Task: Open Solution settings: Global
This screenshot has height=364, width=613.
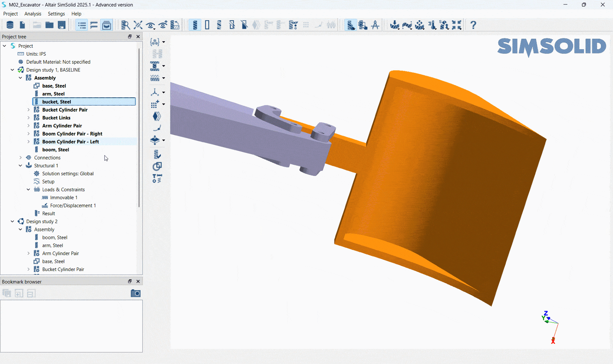Action: pos(68,174)
